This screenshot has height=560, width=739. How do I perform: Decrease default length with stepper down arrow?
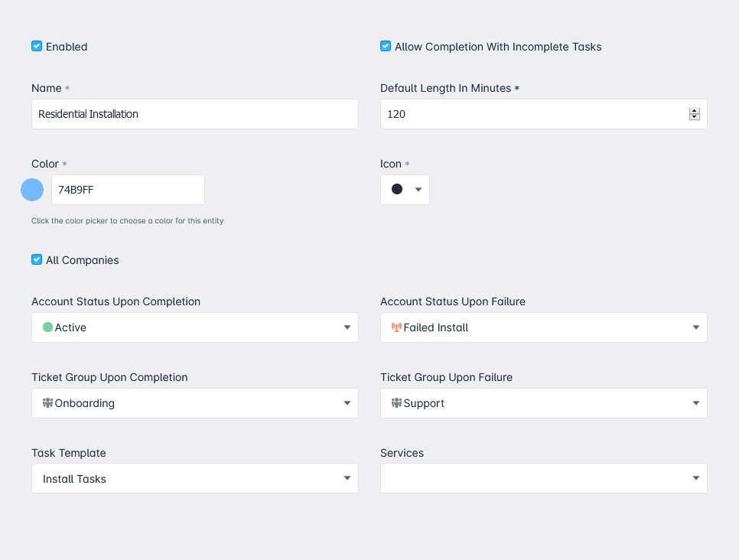pos(694,117)
